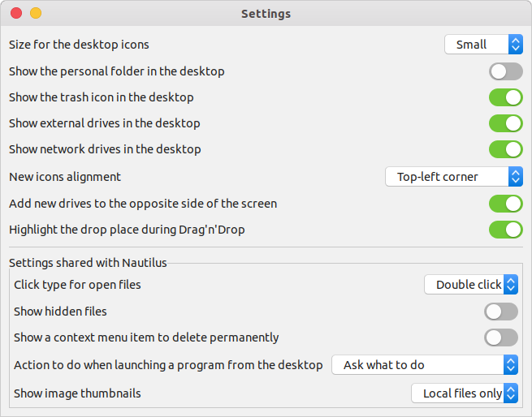This screenshot has height=417, width=532.
Task: Enable the delete permanently context menu item
Action: click(501, 337)
